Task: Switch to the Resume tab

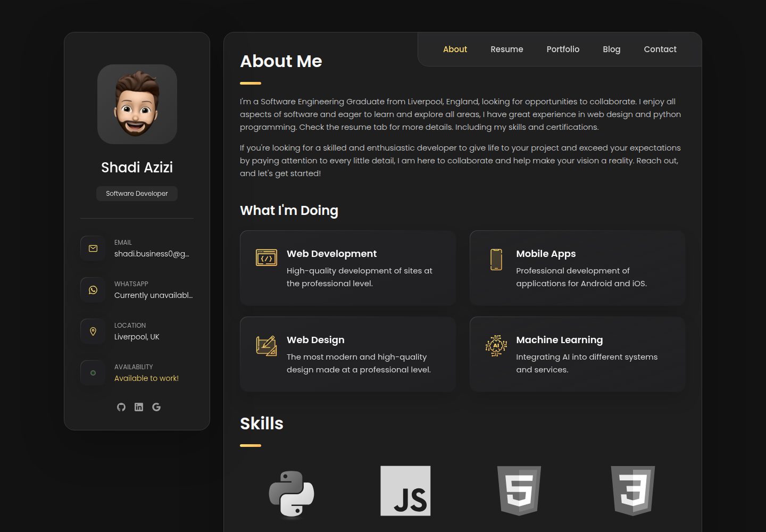Action: (x=507, y=49)
